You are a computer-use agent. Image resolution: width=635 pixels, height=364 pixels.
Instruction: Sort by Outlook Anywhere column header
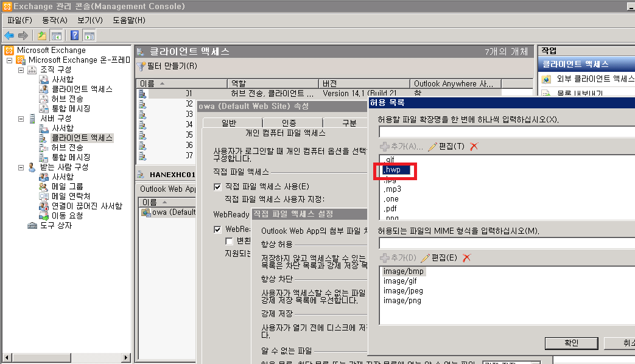456,84
